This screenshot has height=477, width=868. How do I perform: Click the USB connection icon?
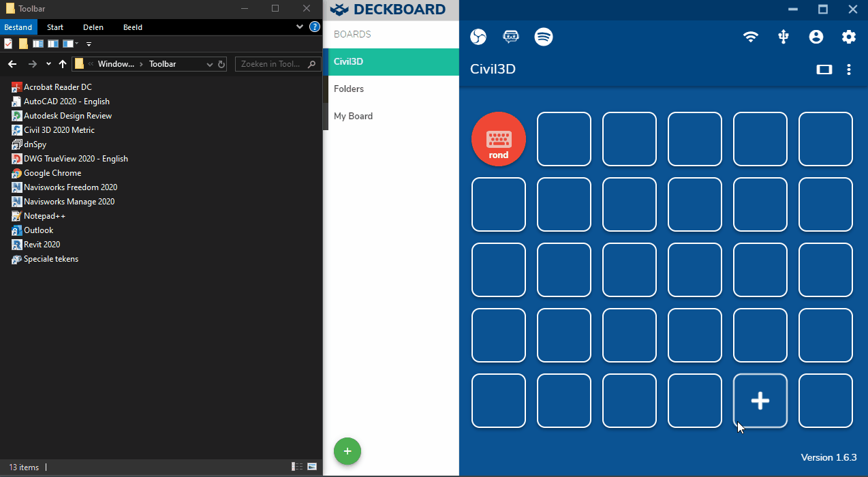[783, 37]
